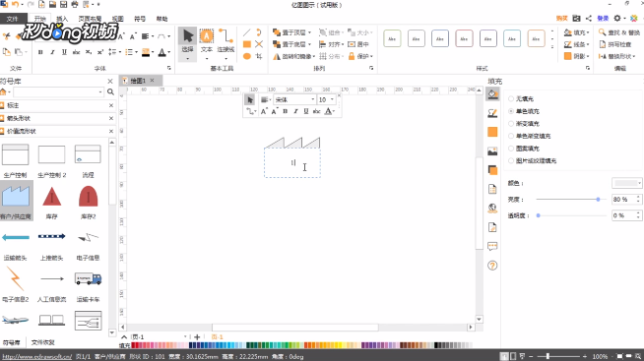Select the Inventory red triangle shape
The image size is (644, 361).
[x=52, y=197]
